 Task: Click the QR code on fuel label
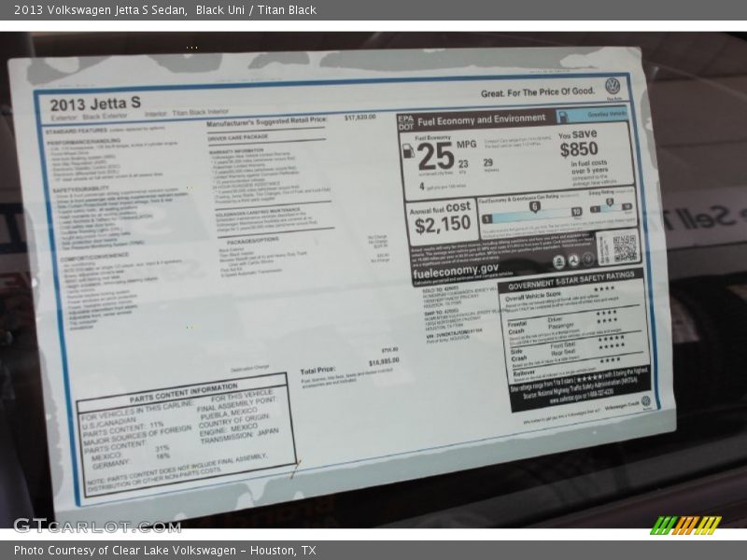[x=624, y=248]
